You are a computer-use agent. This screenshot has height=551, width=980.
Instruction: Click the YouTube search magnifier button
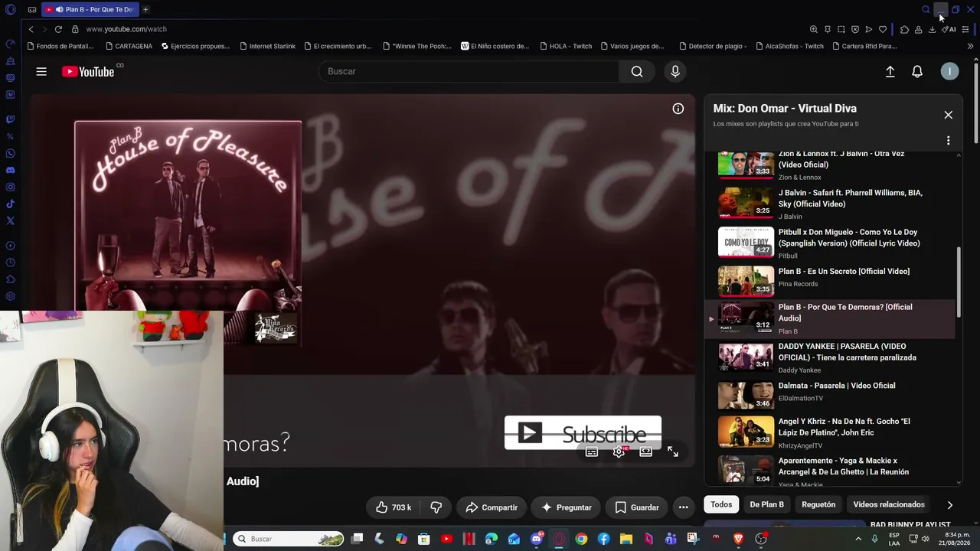tap(637, 71)
